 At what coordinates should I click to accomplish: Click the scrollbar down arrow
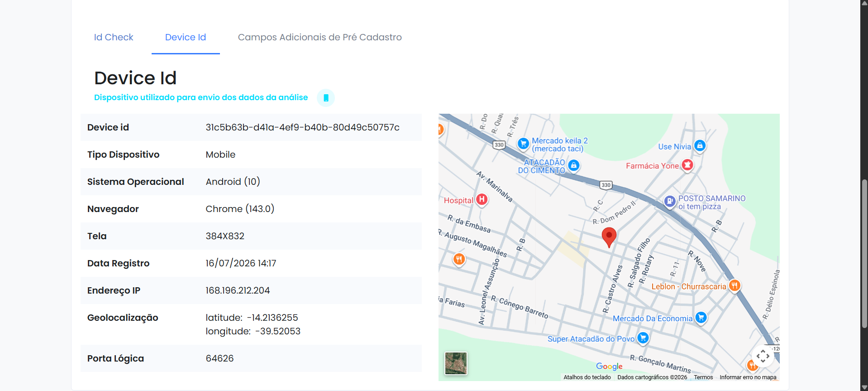pyautogui.click(x=864, y=387)
